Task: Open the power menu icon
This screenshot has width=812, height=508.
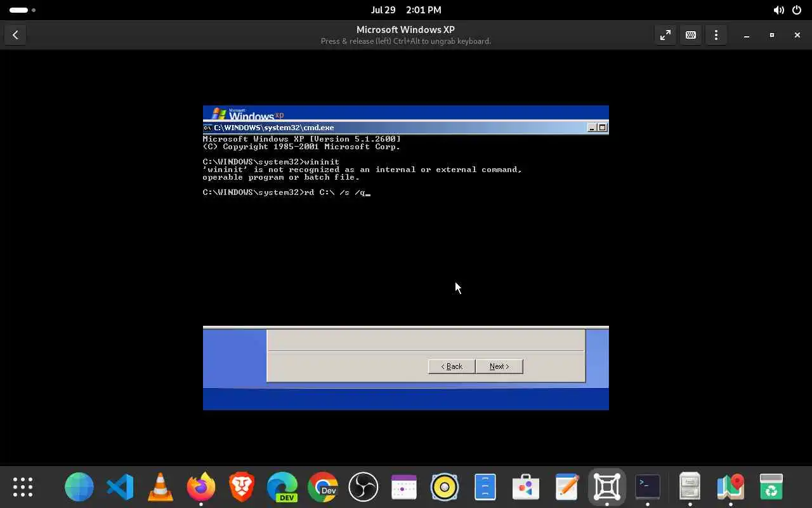Action: pos(797,10)
